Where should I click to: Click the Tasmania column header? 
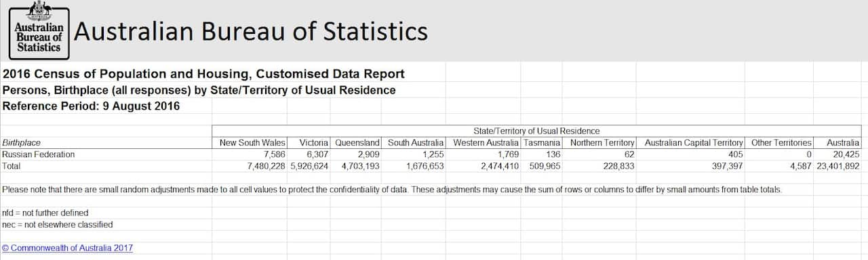[542, 143]
